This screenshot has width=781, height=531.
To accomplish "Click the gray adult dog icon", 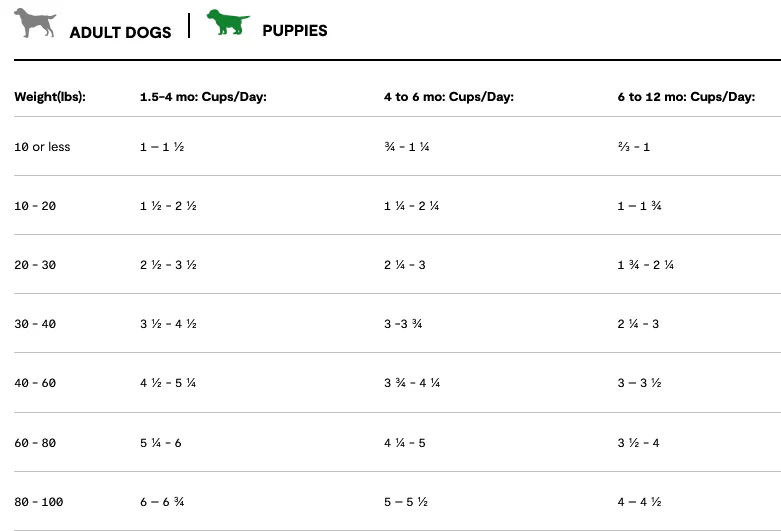I will (x=35, y=22).
